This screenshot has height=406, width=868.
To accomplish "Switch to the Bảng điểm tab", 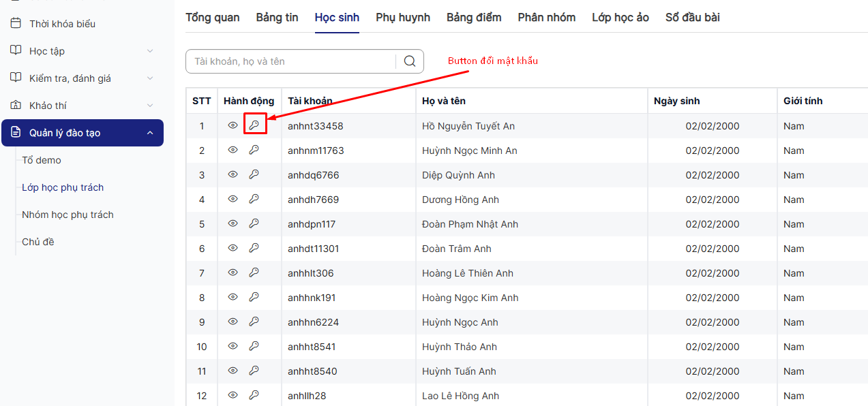I will (474, 18).
